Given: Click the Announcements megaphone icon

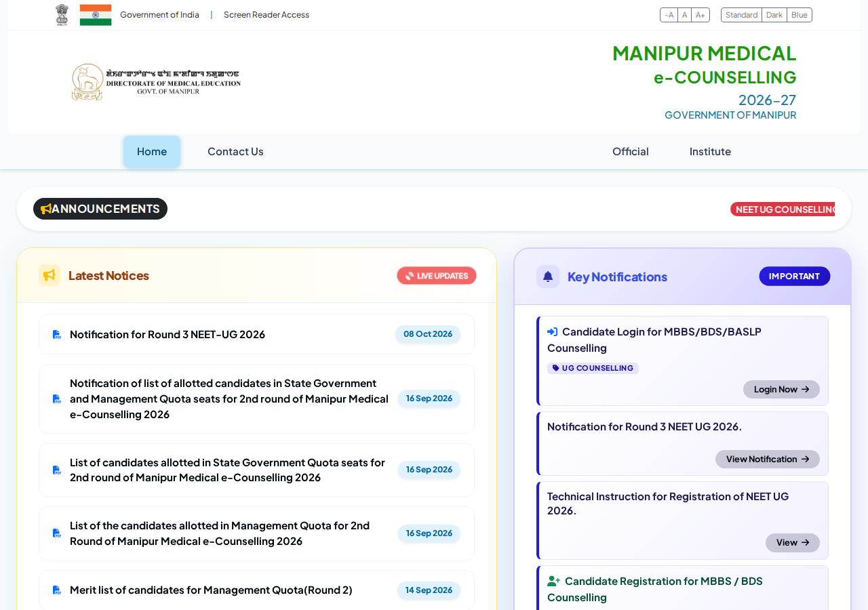Looking at the screenshot, I should pyautogui.click(x=45, y=209).
